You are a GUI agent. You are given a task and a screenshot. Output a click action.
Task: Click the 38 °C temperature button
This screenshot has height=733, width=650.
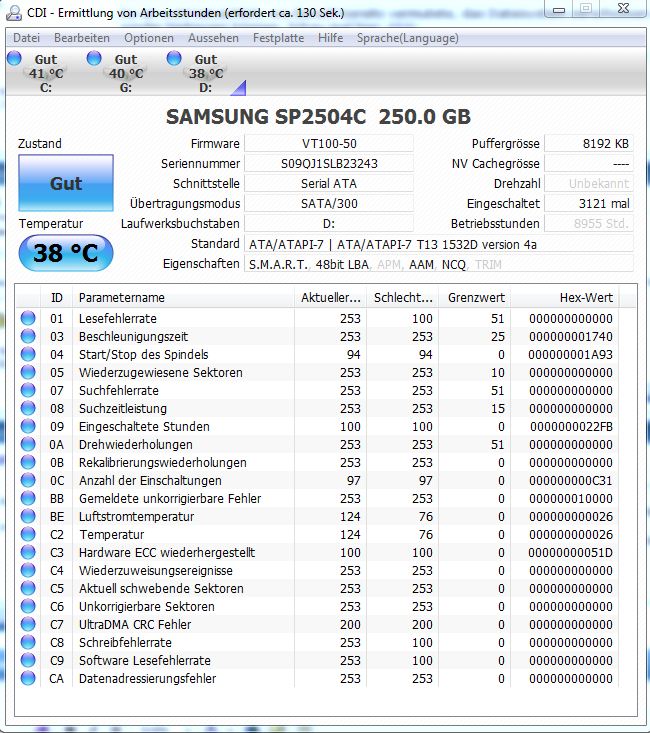[66, 253]
